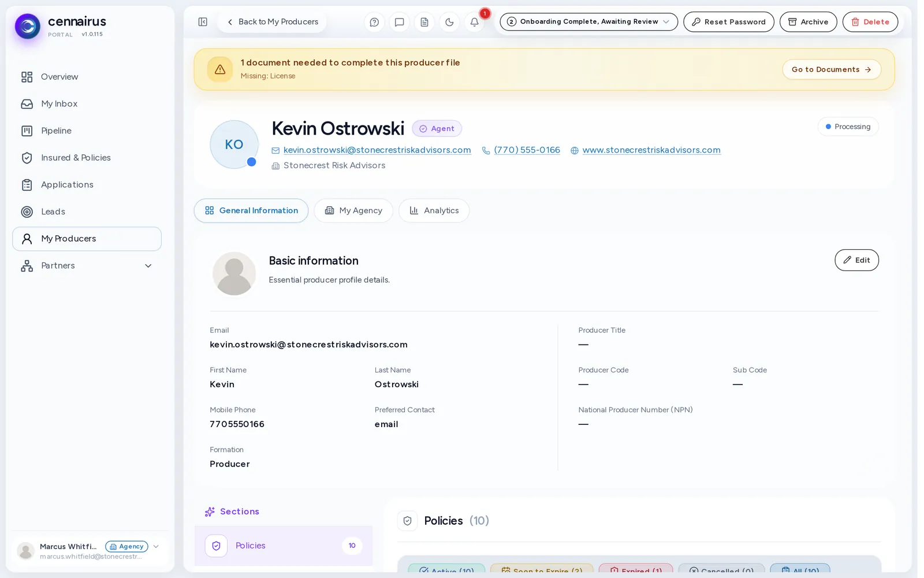This screenshot has width=924, height=578.
Task: Switch to the My Agency tab
Action: click(353, 211)
